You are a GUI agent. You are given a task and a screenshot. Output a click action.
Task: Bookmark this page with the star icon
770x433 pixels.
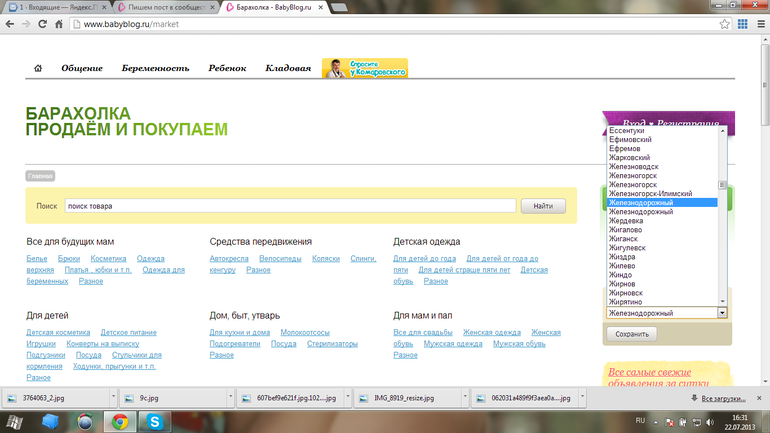pos(725,24)
